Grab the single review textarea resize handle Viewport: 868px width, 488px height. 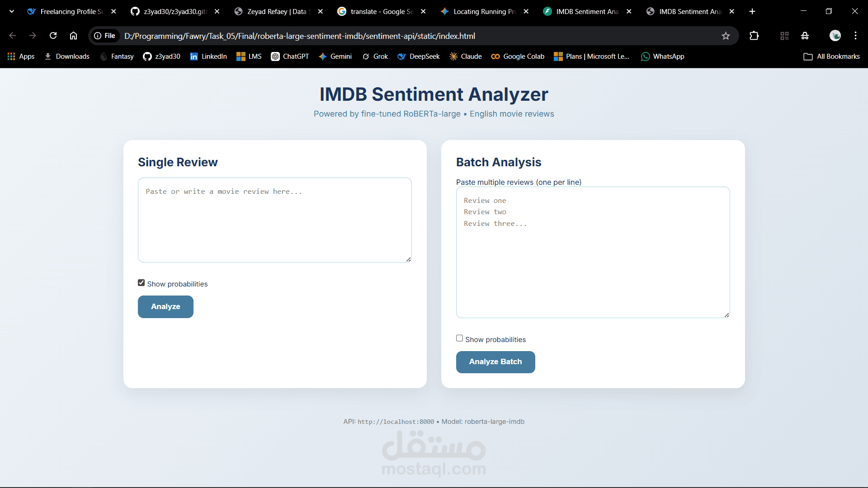[x=408, y=259]
